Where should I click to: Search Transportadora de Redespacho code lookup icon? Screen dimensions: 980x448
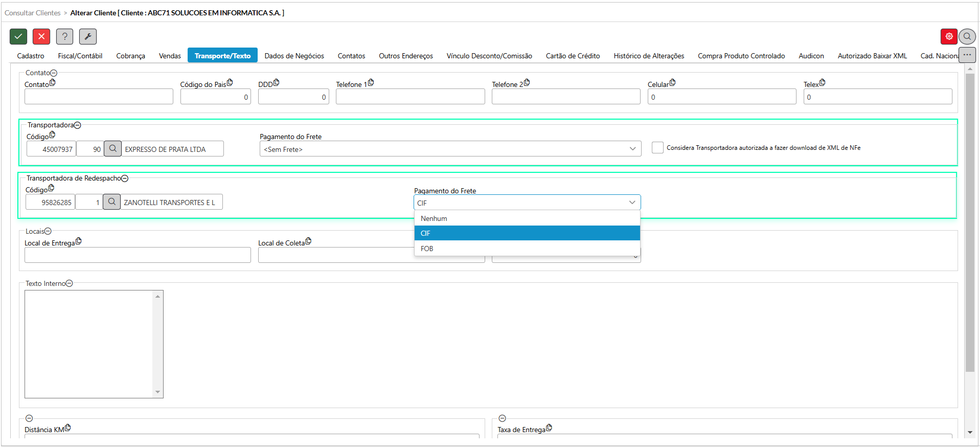pyautogui.click(x=111, y=202)
